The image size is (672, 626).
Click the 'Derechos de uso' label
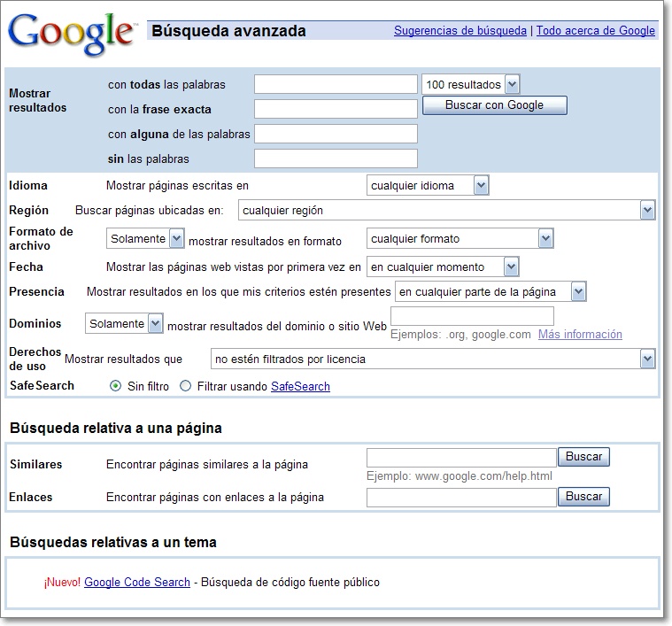[x=35, y=359]
